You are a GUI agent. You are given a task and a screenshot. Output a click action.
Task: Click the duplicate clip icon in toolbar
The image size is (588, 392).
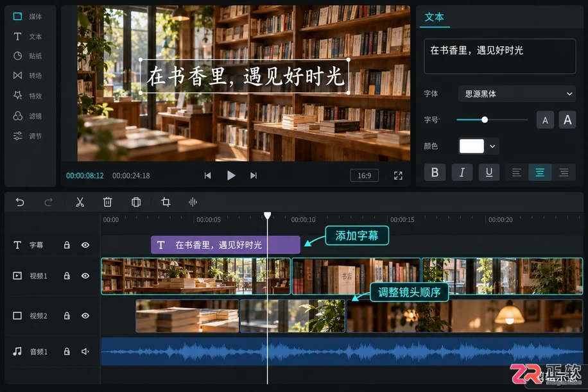(x=136, y=202)
